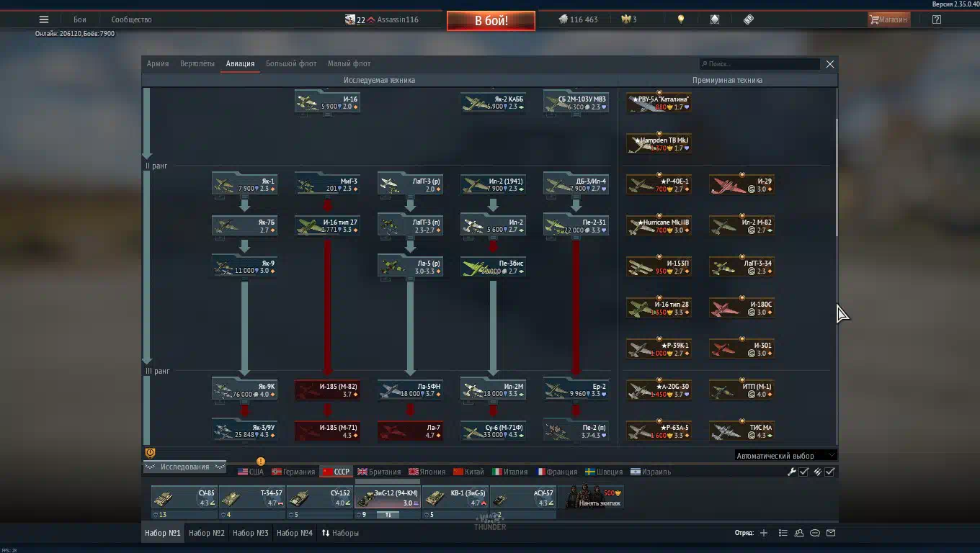Click the В бой! button
Image resolution: width=980 pixels, height=553 pixels.
[x=491, y=21]
